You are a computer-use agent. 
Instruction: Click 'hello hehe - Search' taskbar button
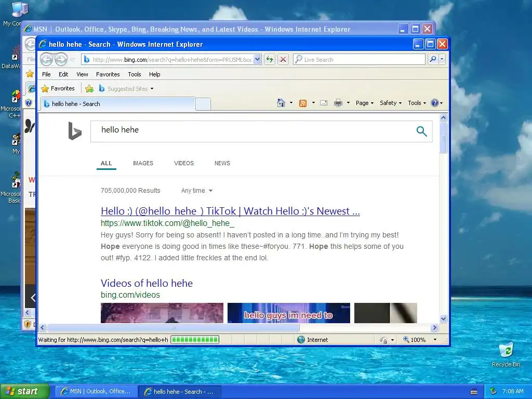tap(180, 392)
